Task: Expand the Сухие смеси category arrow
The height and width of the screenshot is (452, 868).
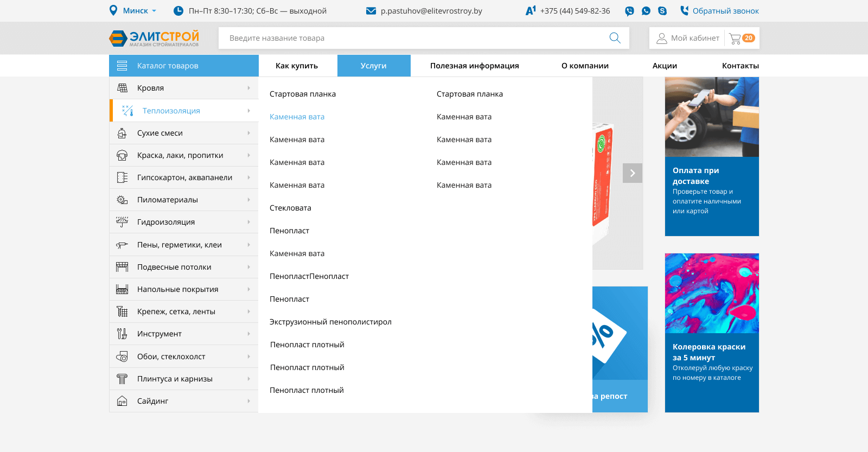Action: (x=248, y=133)
